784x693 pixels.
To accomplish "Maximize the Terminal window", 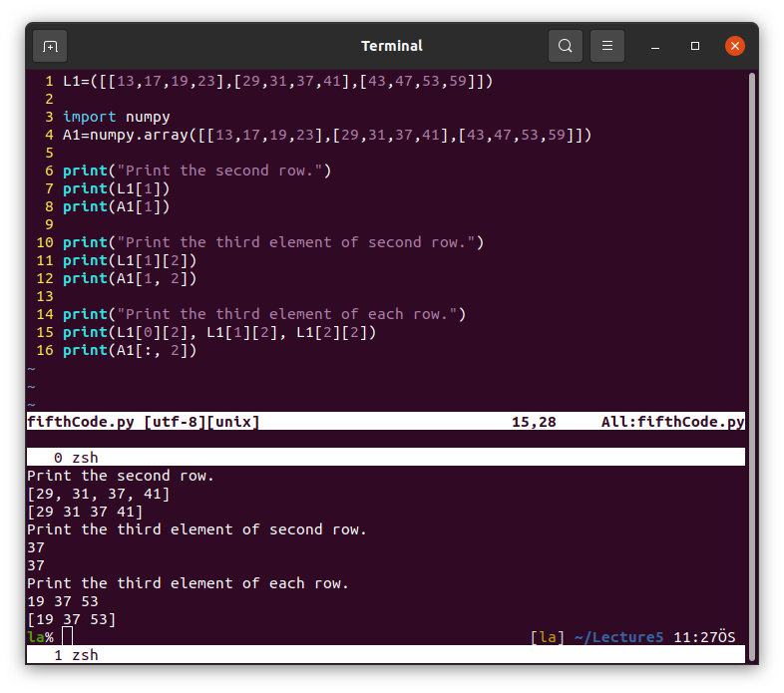I will pyautogui.click(x=695, y=46).
